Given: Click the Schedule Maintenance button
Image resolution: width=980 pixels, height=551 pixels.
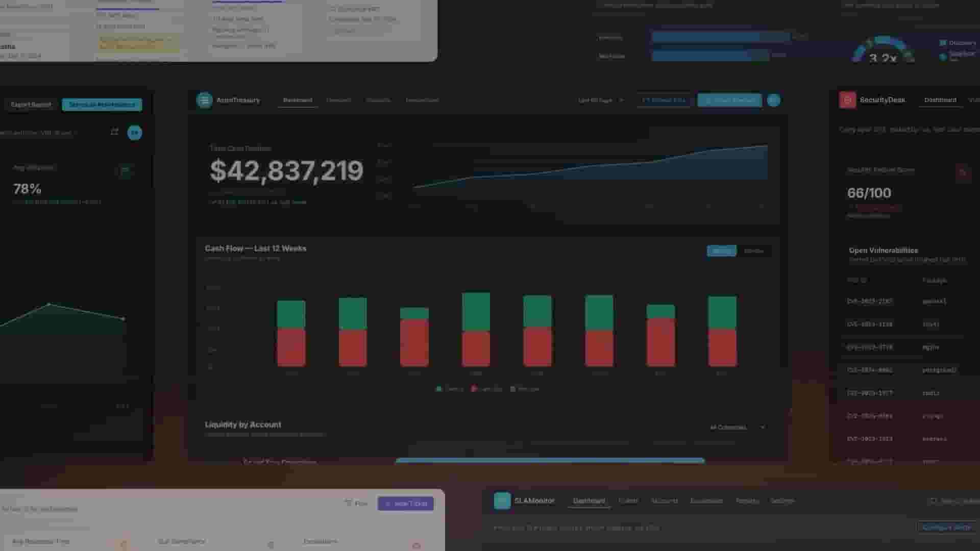Looking at the screenshot, I should click(102, 105).
